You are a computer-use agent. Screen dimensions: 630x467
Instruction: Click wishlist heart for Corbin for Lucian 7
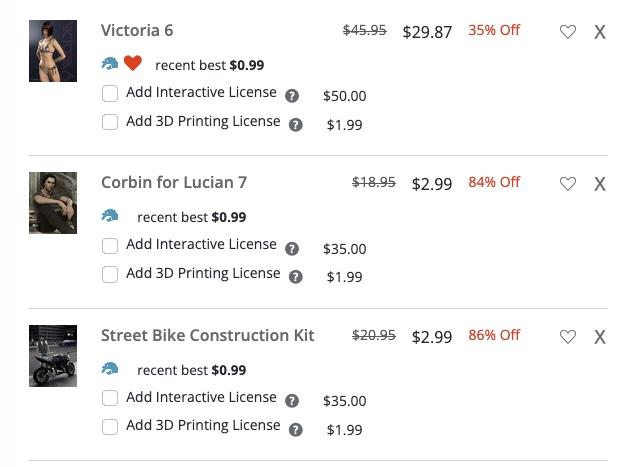(568, 184)
